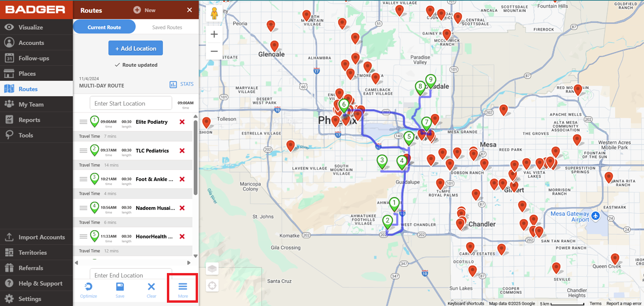Open the map Terms link
Image resolution: width=644 pixels, height=306 pixels.
(595, 303)
